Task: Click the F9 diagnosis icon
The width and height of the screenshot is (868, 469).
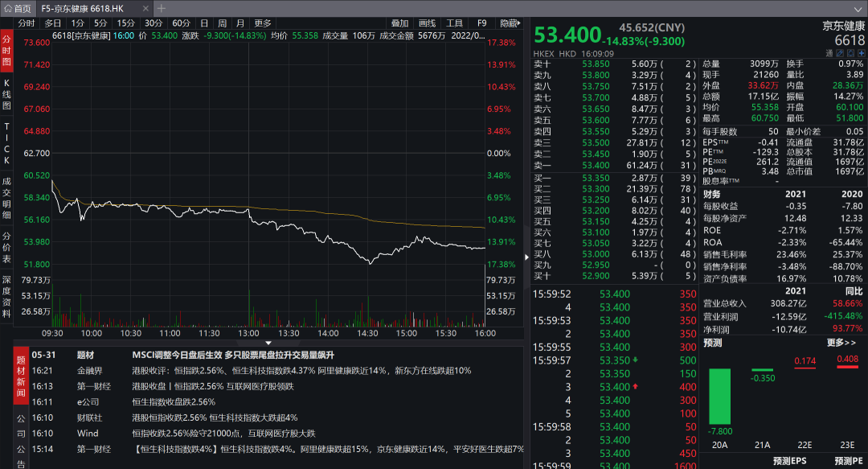Action: [482, 23]
